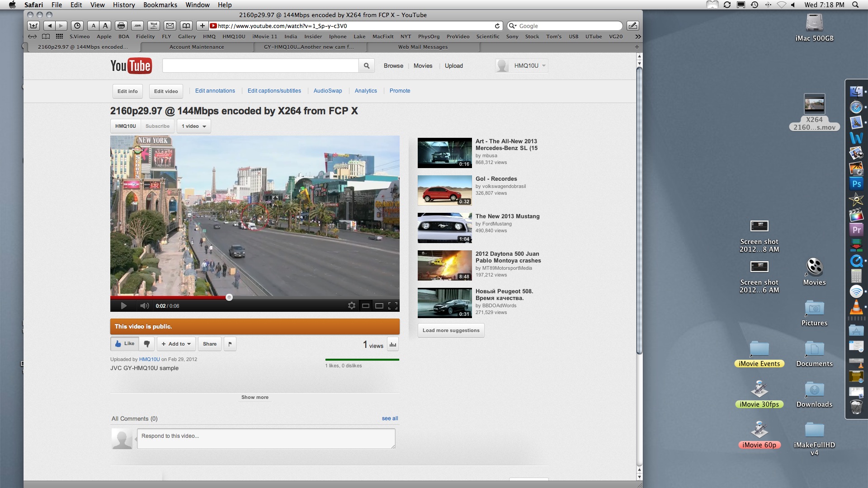Open Edit annotations link
Screen dimensions: 868x488
pos(215,91)
